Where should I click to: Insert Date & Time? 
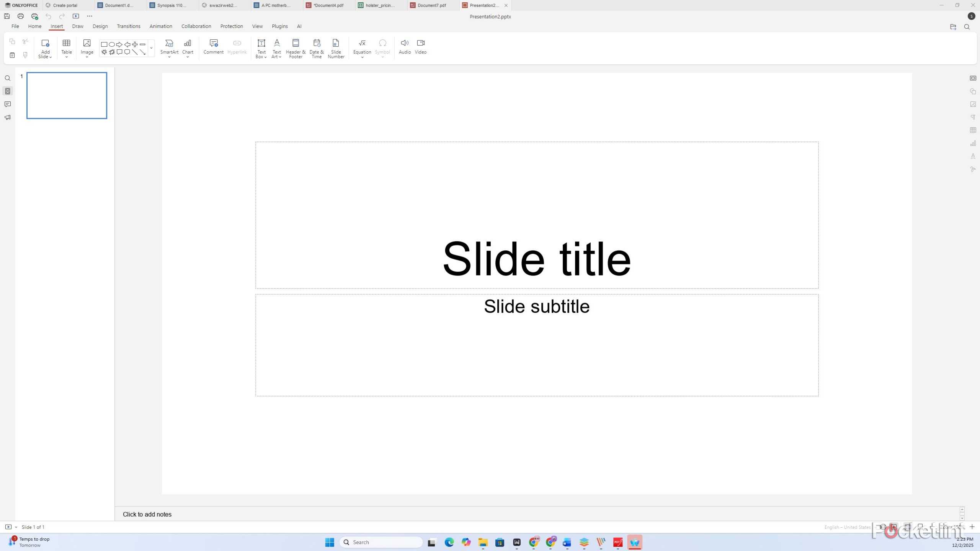[317, 49]
